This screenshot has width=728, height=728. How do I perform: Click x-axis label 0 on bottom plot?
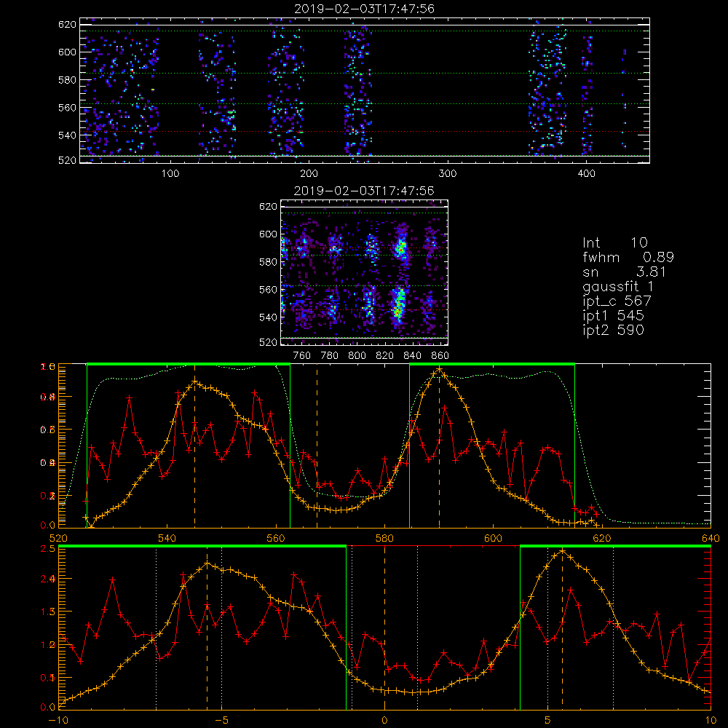tap(384, 721)
